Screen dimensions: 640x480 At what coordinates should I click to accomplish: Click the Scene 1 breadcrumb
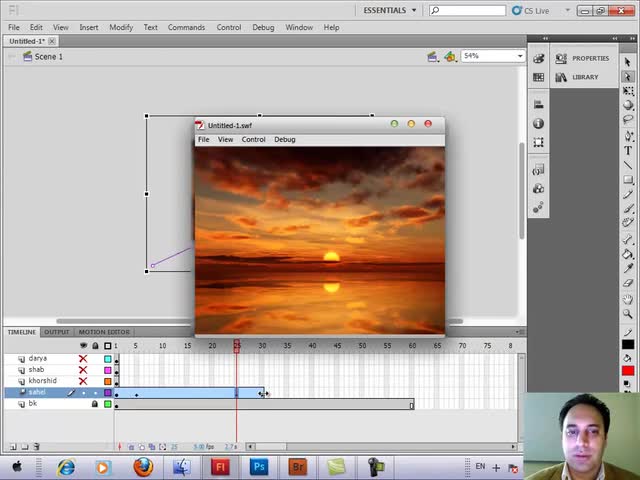49,57
